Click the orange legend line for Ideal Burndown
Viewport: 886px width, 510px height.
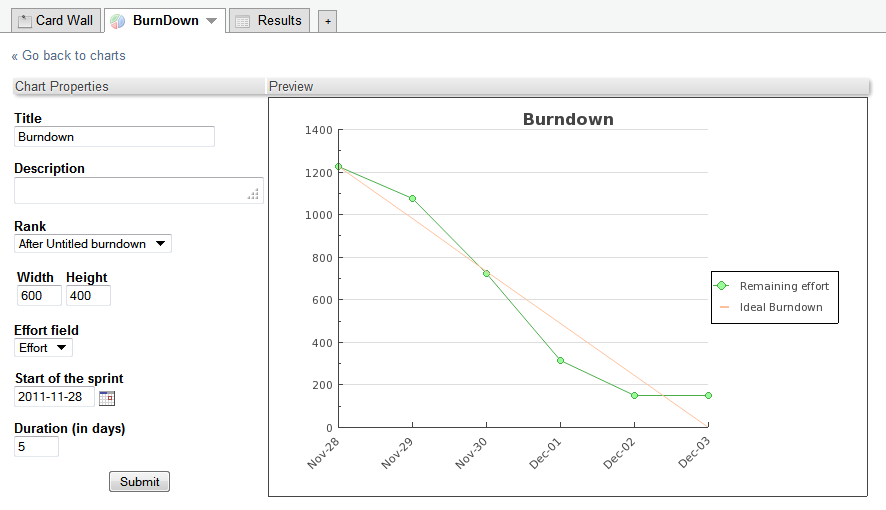point(724,307)
